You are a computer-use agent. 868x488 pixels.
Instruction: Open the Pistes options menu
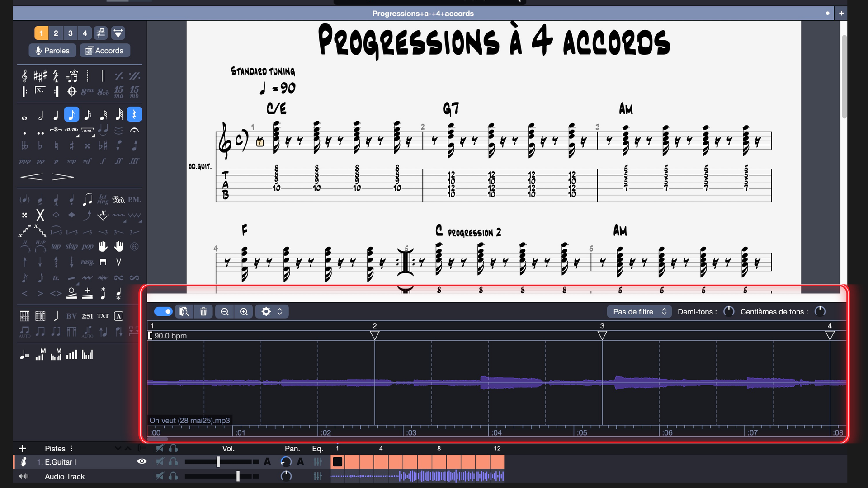pos(71,449)
